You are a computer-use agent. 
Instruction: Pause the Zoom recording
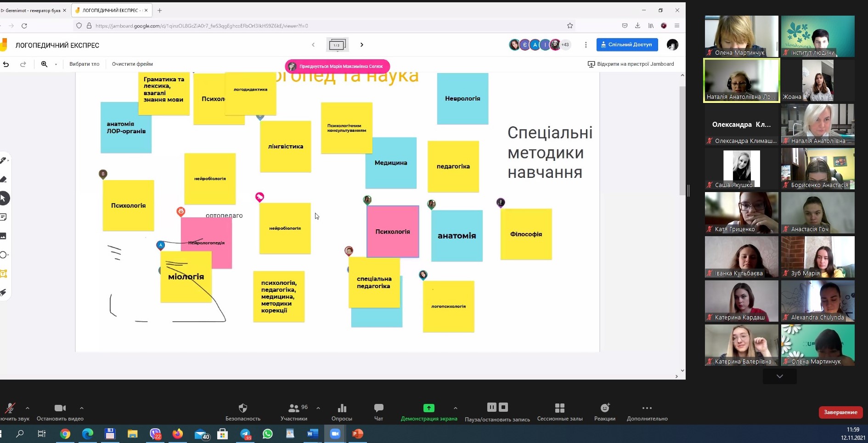coord(491,407)
